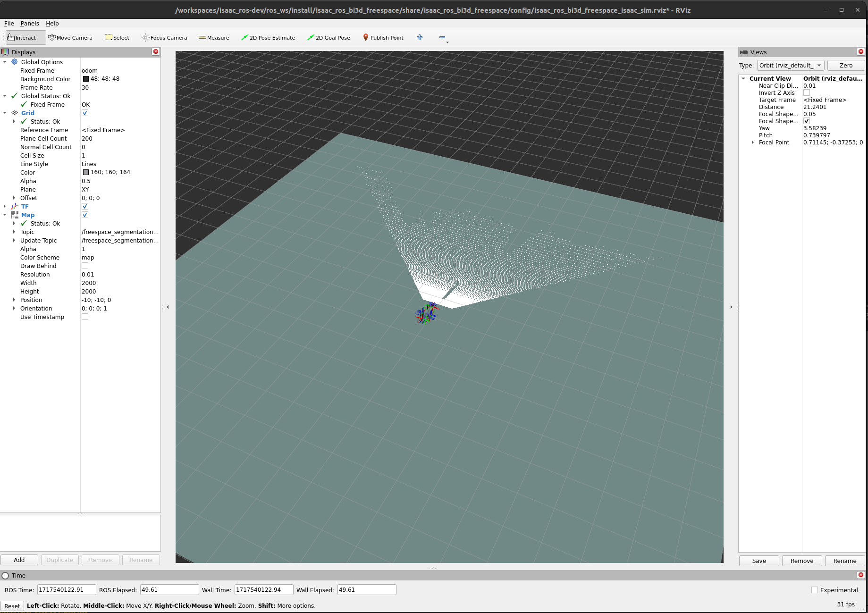Click the Focus Camera tool
This screenshot has height=613, width=868.
click(164, 38)
